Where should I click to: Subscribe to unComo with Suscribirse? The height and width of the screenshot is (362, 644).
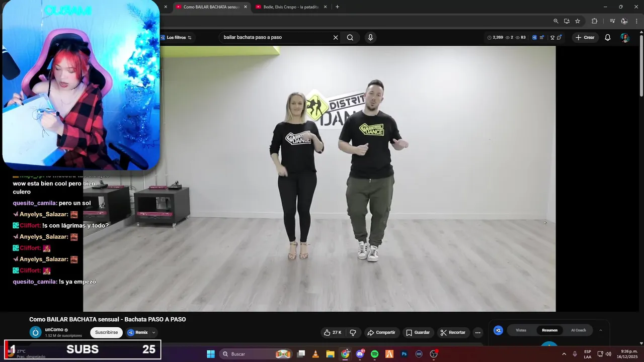click(106, 332)
